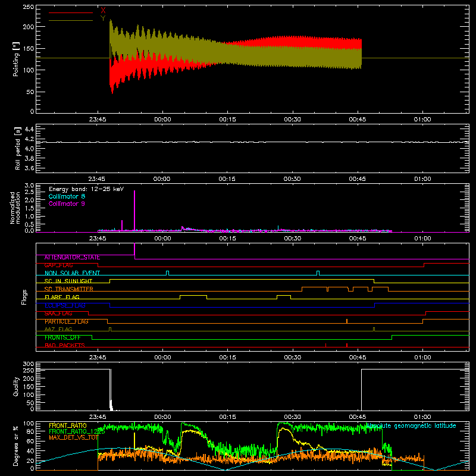The width and height of the screenshot is (476, 476).
Task: Click the BAD_PACKETS flag label
Action: [x=65, y=346]
